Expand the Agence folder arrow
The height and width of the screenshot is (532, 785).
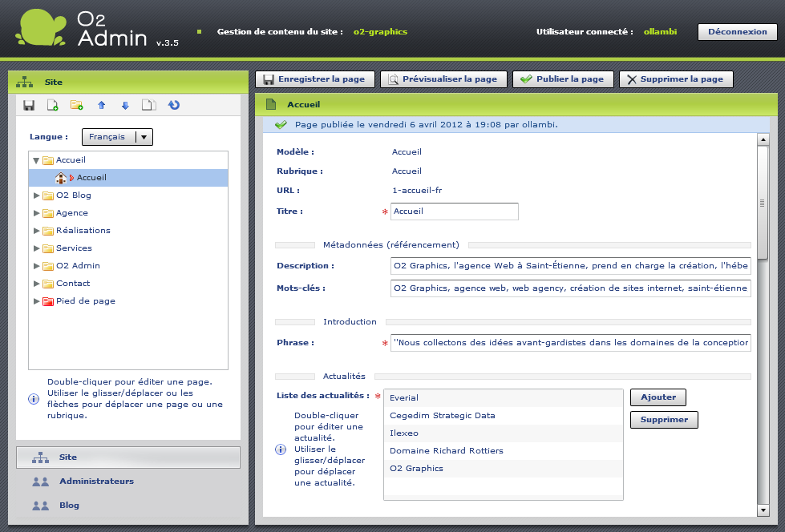(x=36, y=212)
